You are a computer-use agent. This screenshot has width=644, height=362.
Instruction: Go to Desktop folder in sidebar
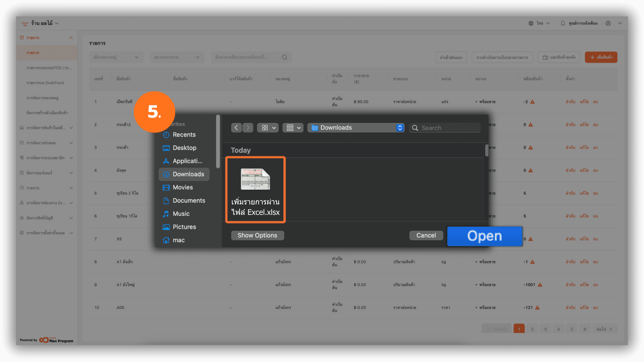pyautogui.click(x=184, y=148)
